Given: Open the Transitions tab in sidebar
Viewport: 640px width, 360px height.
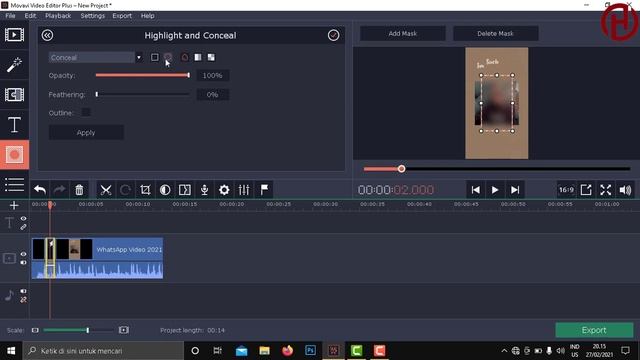Looking at the screenshot, I should (14, 95).
